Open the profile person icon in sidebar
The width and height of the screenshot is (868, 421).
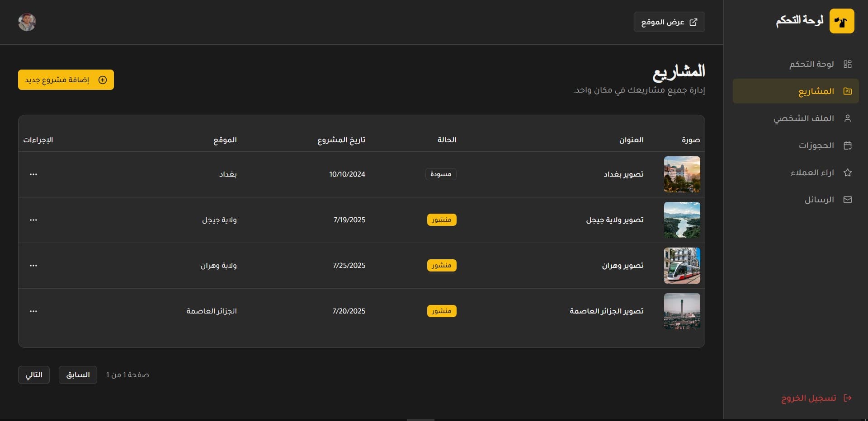(848, 118)
